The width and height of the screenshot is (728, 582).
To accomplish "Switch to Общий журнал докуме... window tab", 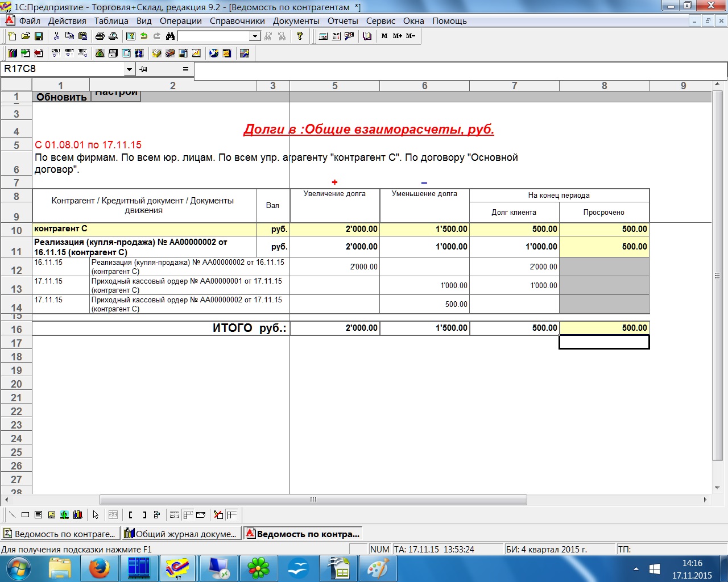I will 181,534.
